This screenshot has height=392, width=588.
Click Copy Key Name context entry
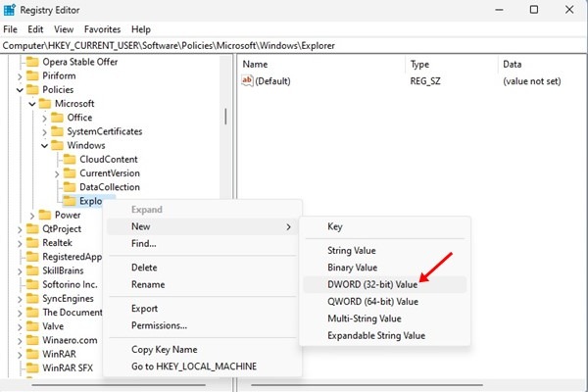coord(164,349)
